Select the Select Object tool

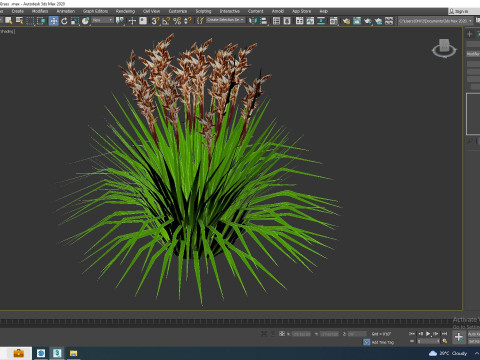(8, 21)
